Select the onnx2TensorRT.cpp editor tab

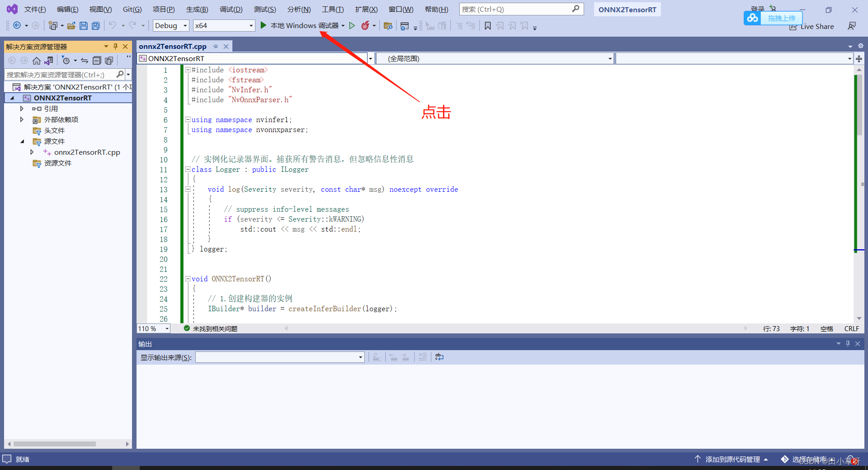point(173,47)
